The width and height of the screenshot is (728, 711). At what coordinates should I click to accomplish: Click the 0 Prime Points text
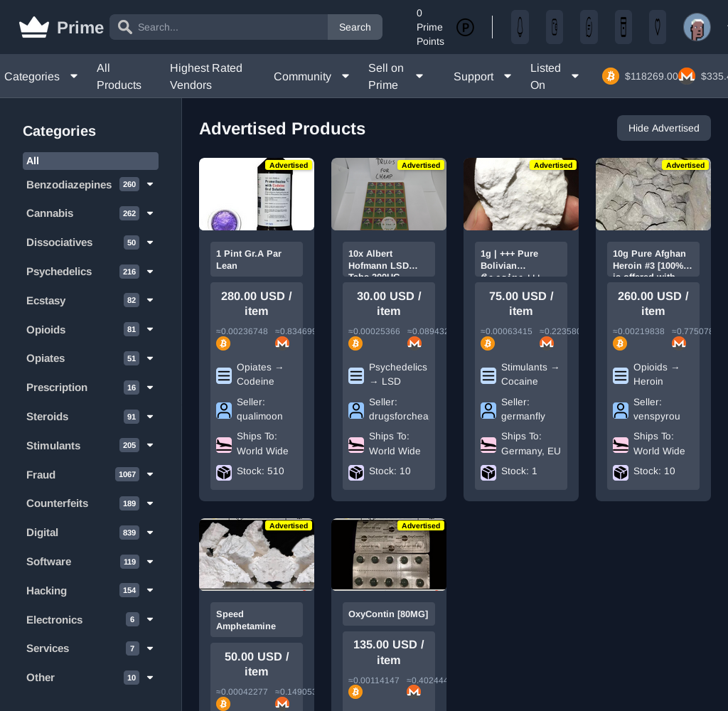pyautogui.click(x=430, y=28)
